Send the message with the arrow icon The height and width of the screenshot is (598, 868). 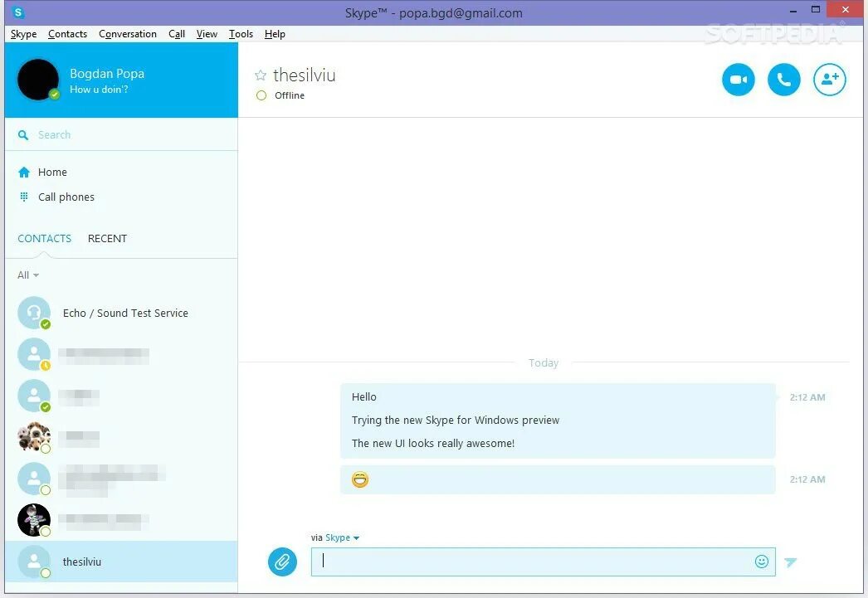pyautogui.click(x=791, y=562)
